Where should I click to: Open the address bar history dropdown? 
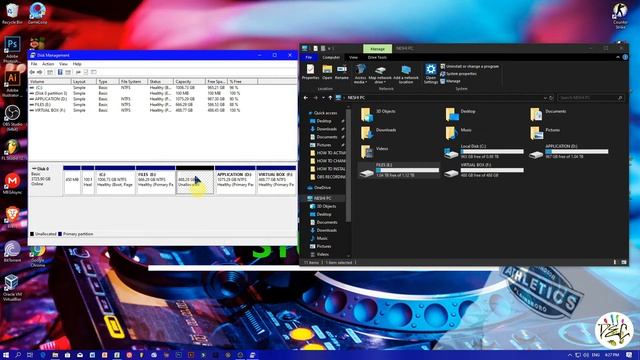[545, 98]
